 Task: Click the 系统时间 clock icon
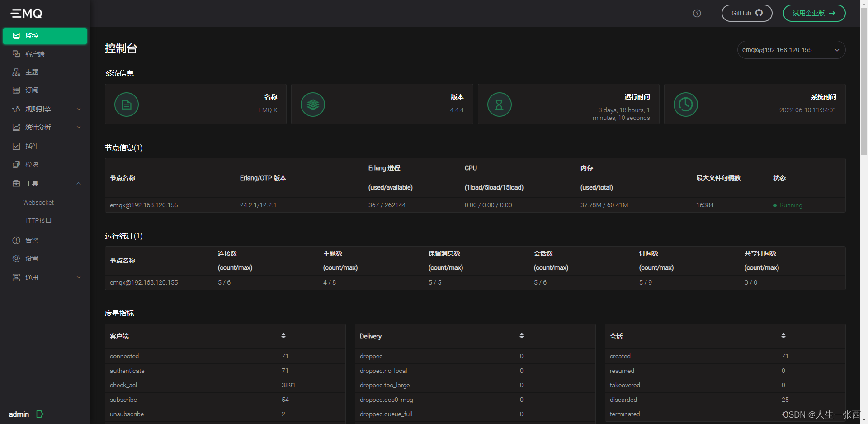[686, 105]
